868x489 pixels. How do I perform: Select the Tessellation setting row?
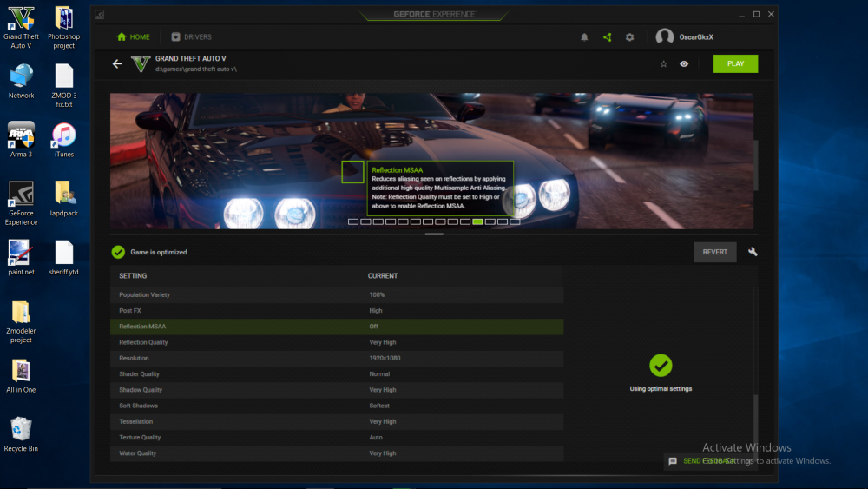coord(337,421)
